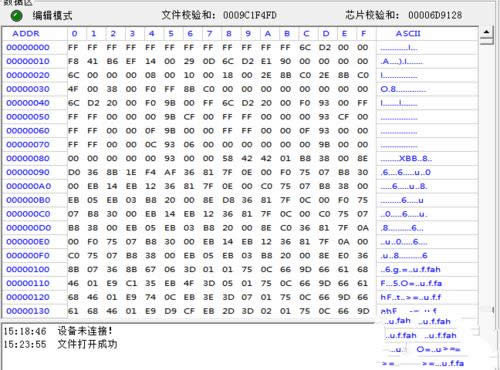Click byte 58 at column 8 in row 00000080

coord(228,158)
